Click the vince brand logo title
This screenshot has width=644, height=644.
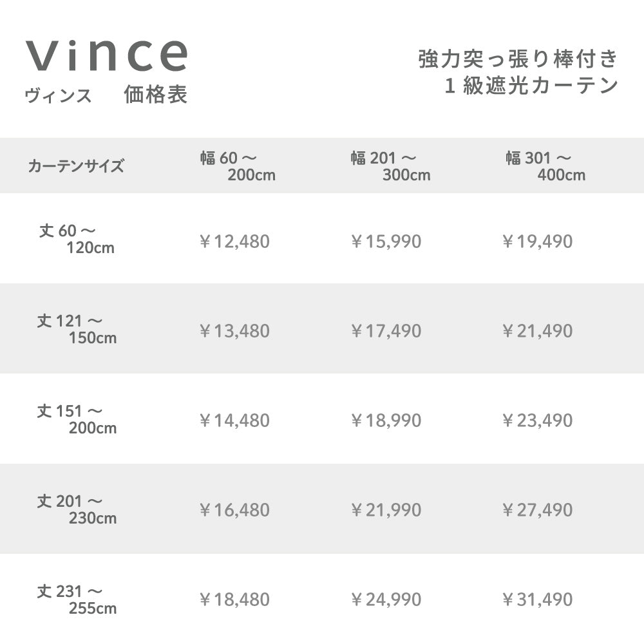click(x=107, y=56)
